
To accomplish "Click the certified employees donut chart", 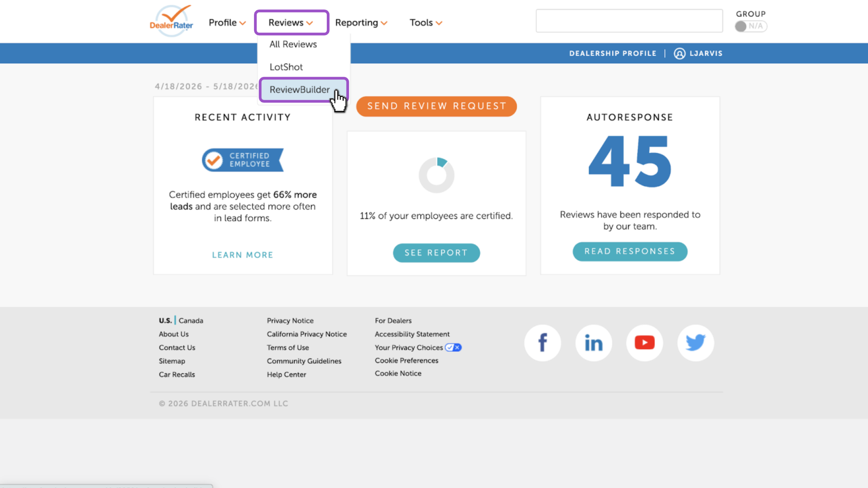I will coord(436,175).
